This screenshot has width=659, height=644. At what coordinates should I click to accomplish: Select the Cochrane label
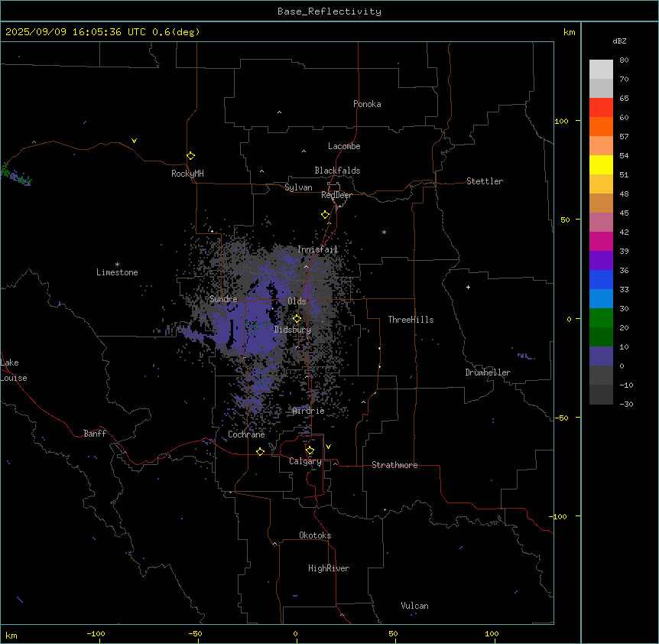[x=246, y=434]
